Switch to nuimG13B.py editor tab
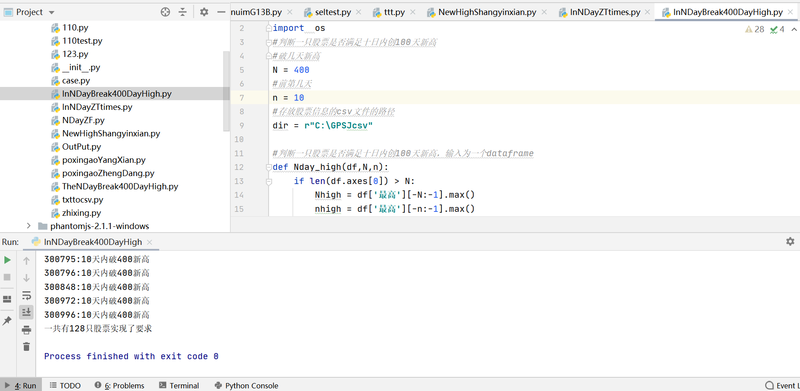This screenshot has width=800, height=391. 256,12
